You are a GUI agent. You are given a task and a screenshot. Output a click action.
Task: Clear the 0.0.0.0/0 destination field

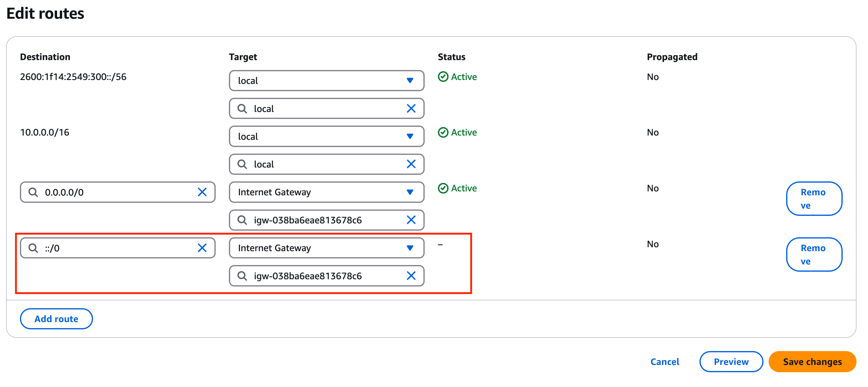point(202,192)
